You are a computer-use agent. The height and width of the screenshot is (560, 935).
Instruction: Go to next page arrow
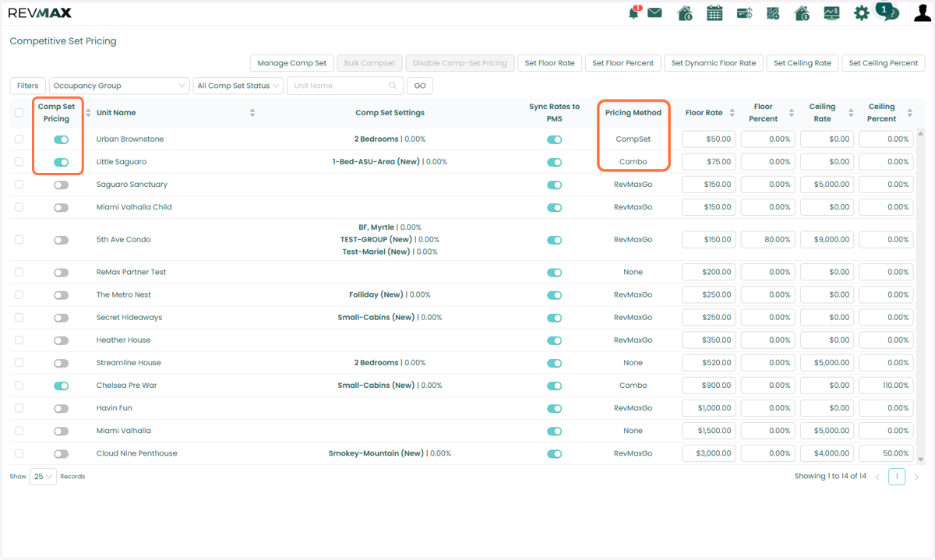[916, 477]
